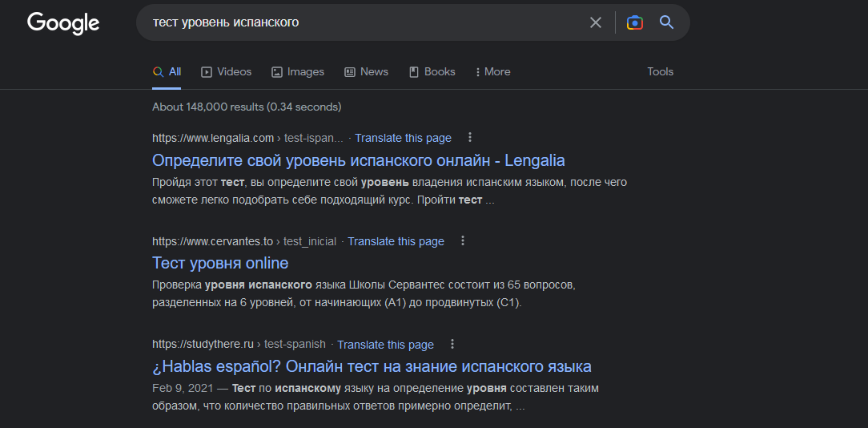
Task: Open search by image camera icon
Action: (634, 22)
